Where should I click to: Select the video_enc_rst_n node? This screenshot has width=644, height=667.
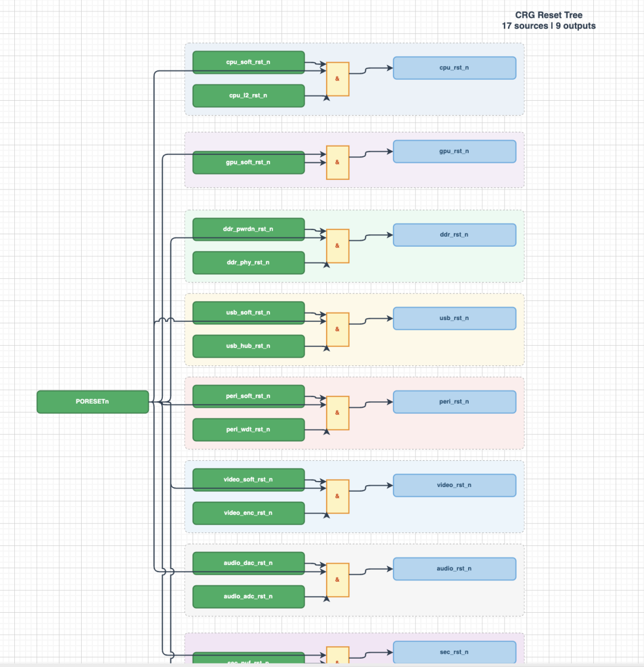[249, 513]
